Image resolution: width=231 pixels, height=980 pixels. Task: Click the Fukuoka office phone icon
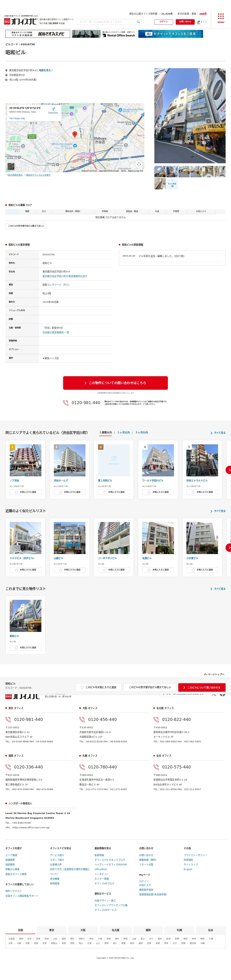click(8, 767)
